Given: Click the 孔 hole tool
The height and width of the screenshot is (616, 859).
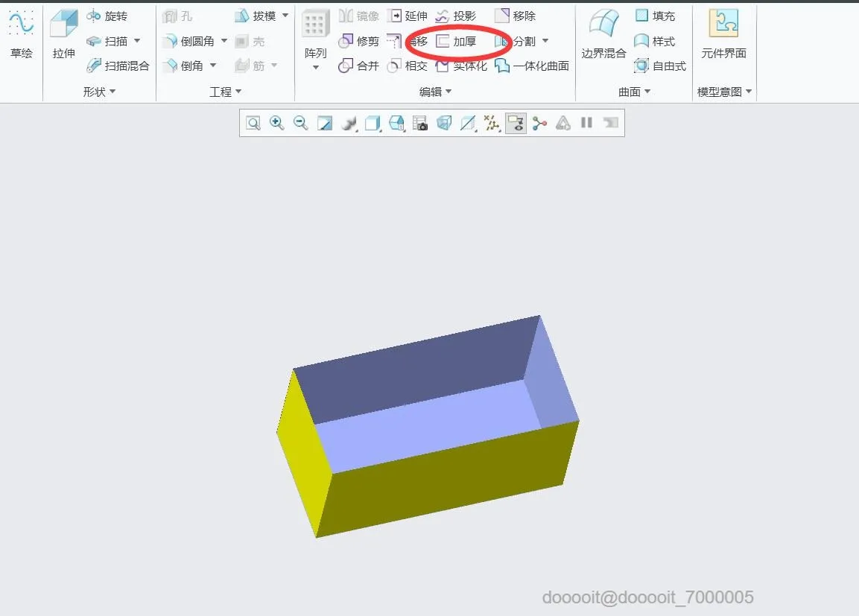Looking at the screenshot, I should pos(177,16).
